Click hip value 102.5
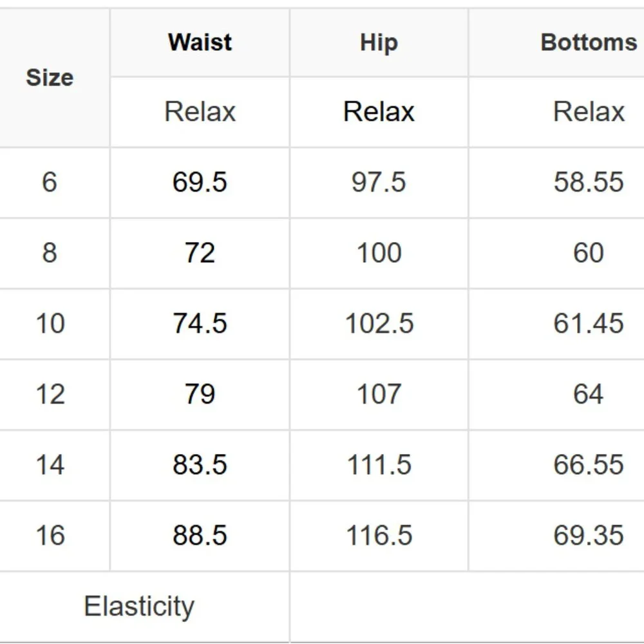The height and width of the screenshot is (644, 644). coord(379,323)
